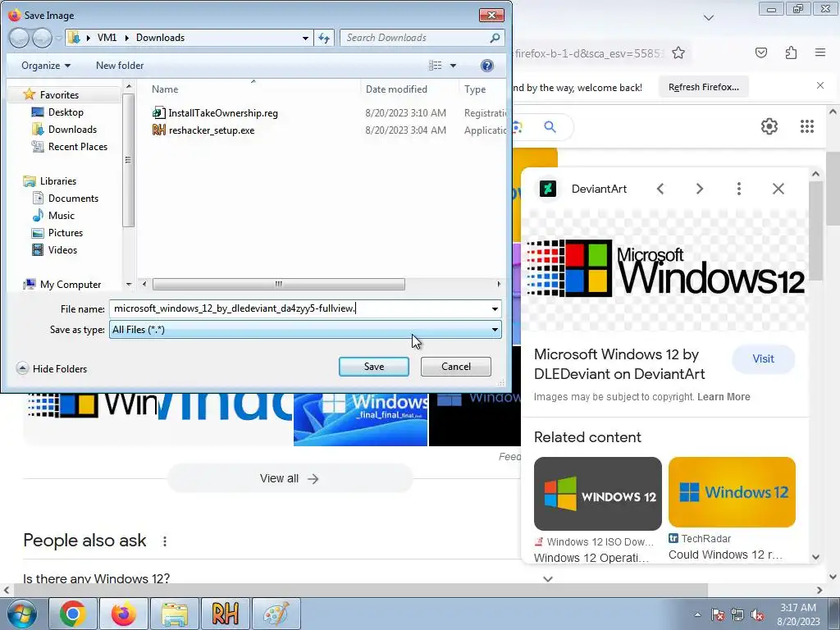Click the horizontal scrollbar in file list

coord(279,284)
